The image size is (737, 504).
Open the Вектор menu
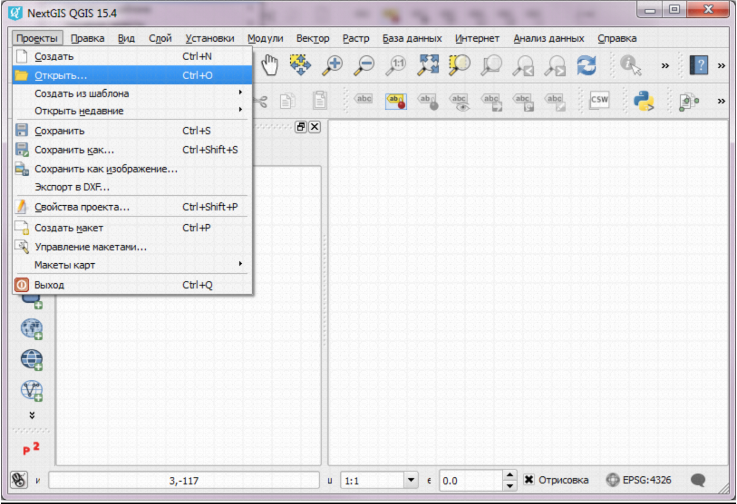pos(313,39)
